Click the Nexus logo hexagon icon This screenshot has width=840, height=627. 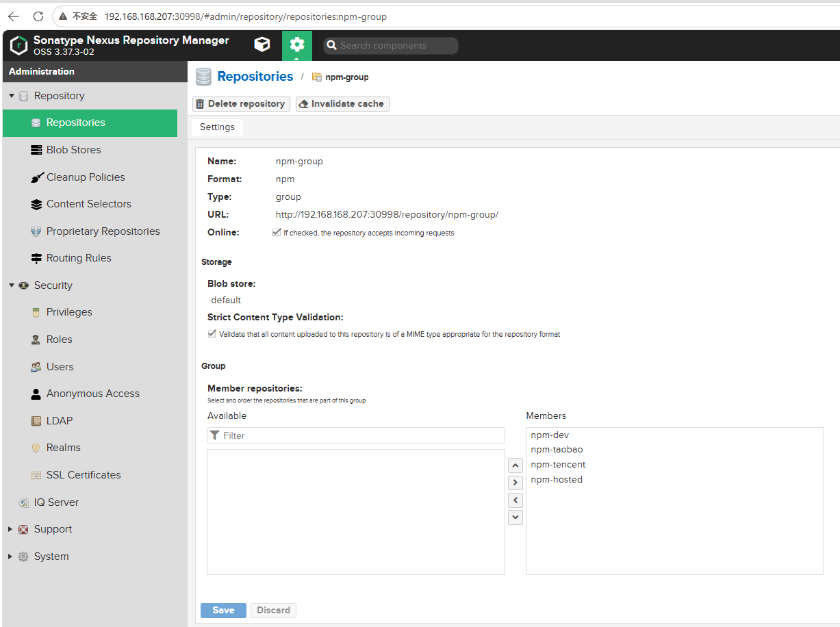click(18, 45)
